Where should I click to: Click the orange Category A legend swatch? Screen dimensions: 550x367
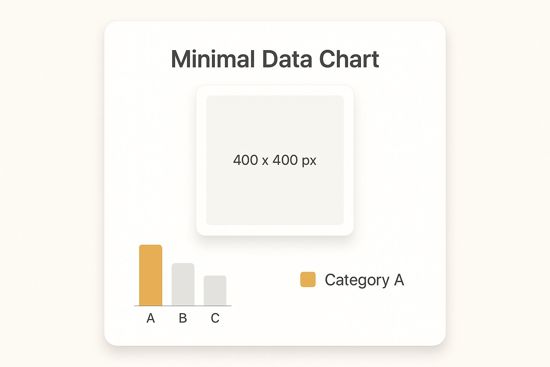click(x=308, y=280)
